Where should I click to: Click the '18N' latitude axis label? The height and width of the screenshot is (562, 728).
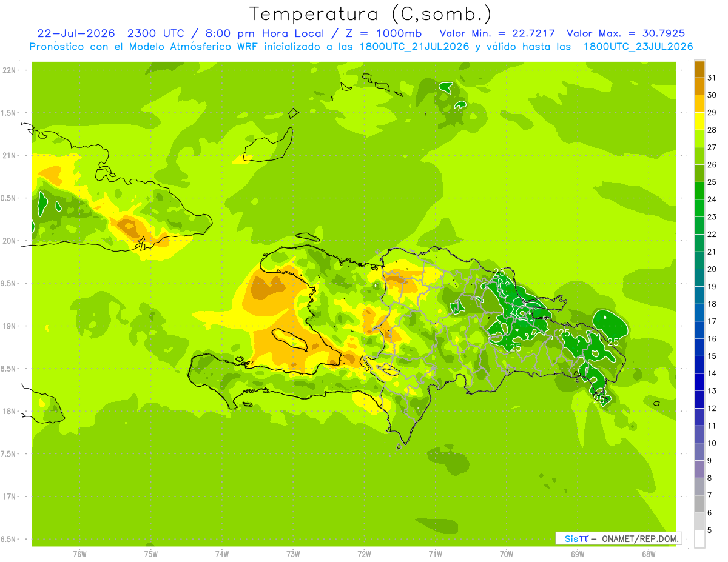[x=10, y=411]
